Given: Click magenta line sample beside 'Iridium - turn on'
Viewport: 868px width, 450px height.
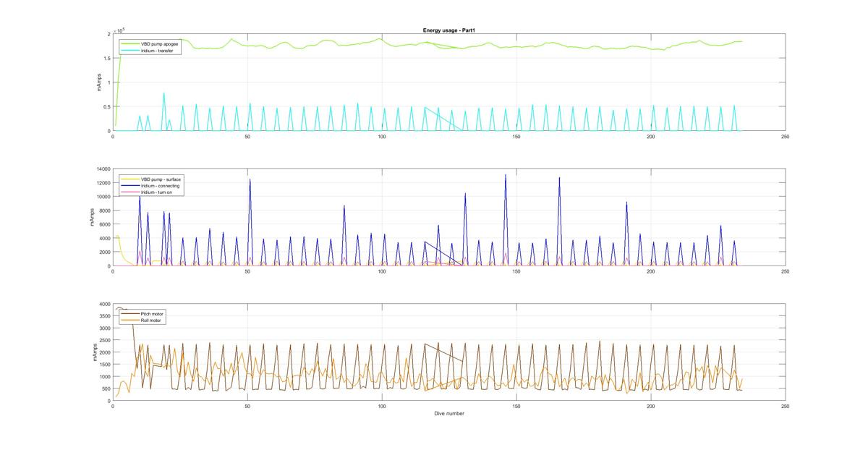Looking at the screenshot, I should click(130, 192).
